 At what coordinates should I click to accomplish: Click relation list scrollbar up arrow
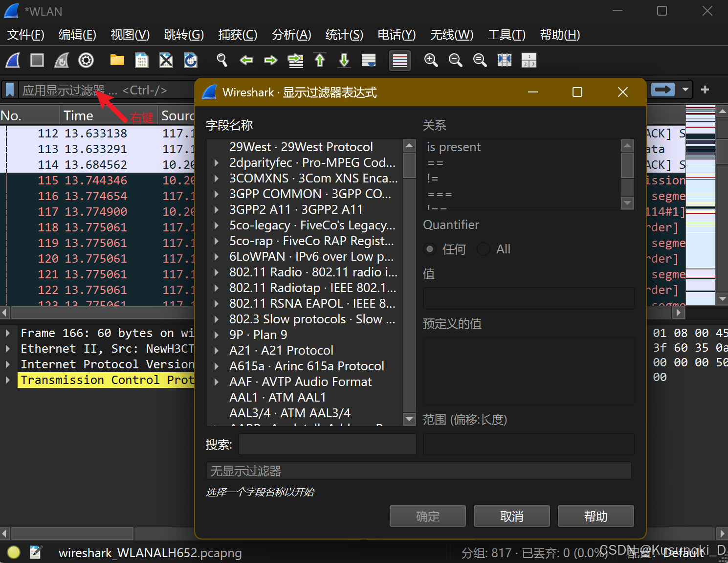627,145
